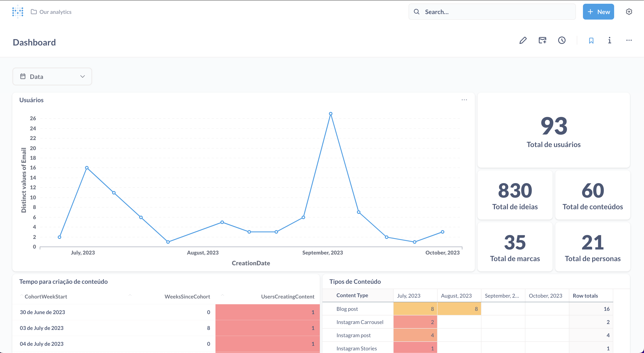Viewport: 644px width, 353px height.
Task: Open the Usuários chart ellipsis menu
Action: [x=464, y=100]
